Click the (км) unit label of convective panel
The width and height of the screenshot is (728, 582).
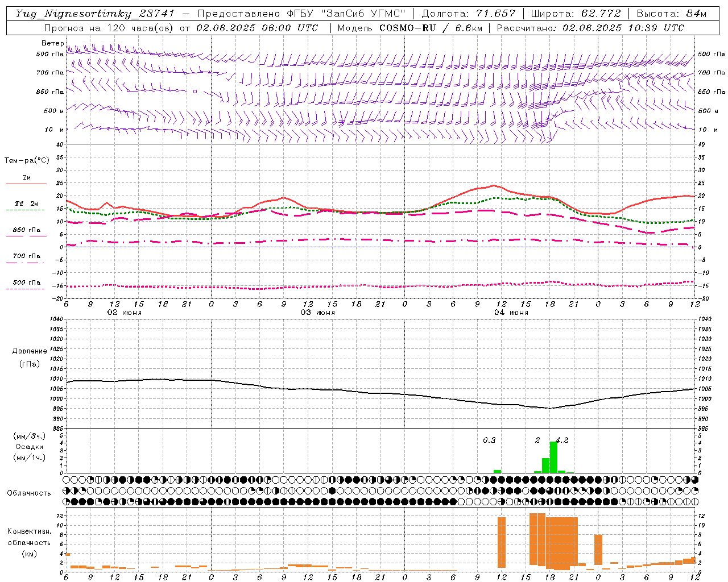[29, 553]
